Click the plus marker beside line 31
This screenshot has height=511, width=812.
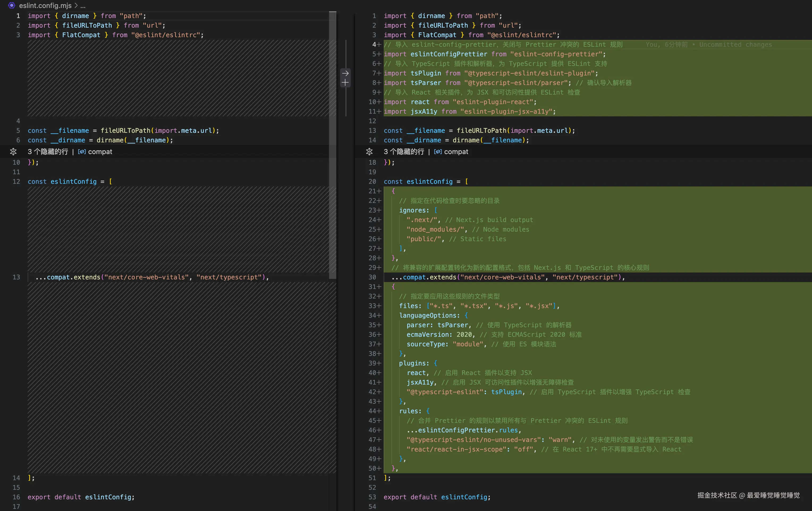click(379, 287)
